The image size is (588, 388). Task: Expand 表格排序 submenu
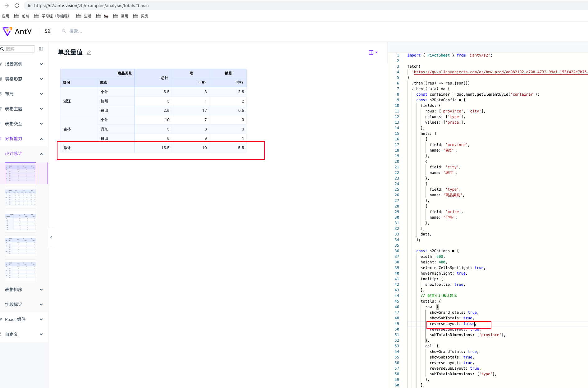[x=24, y=290]
